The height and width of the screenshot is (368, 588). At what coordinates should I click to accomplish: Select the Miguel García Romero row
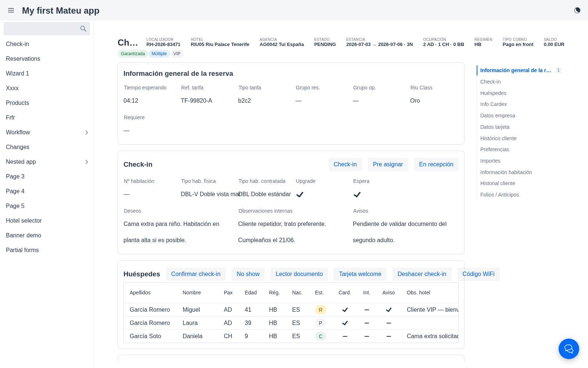[291, 310]
